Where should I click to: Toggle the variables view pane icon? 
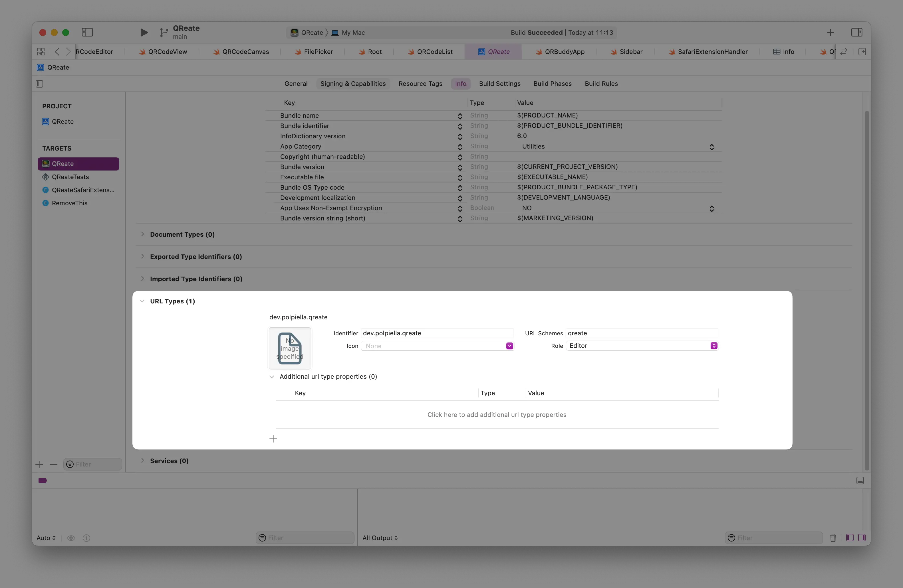tap(850, 538)
